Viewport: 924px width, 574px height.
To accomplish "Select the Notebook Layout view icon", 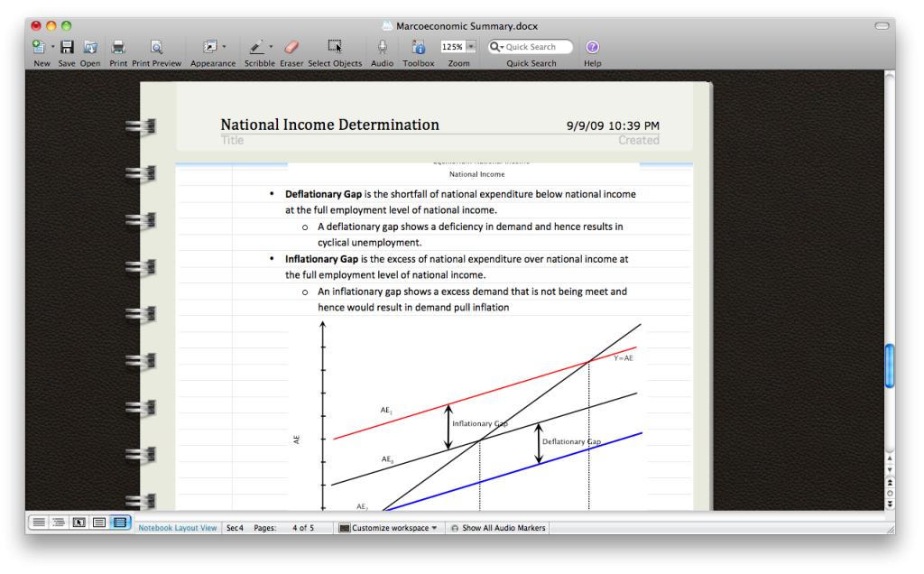I will pos(120,523).
